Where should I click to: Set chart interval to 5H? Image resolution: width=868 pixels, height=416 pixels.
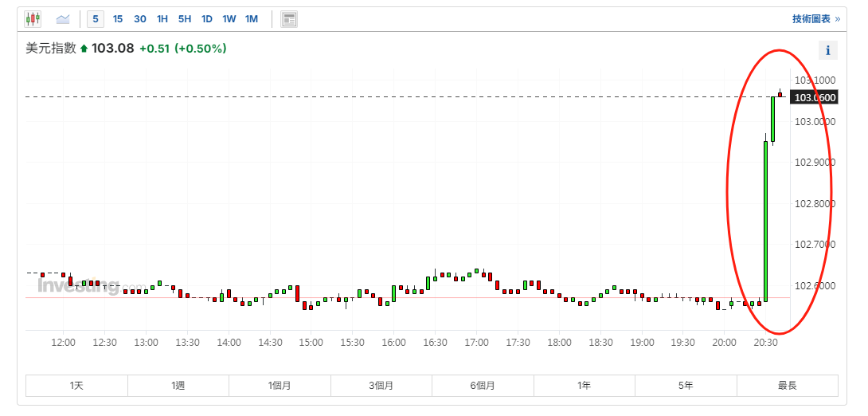click(x=185, y=18)
